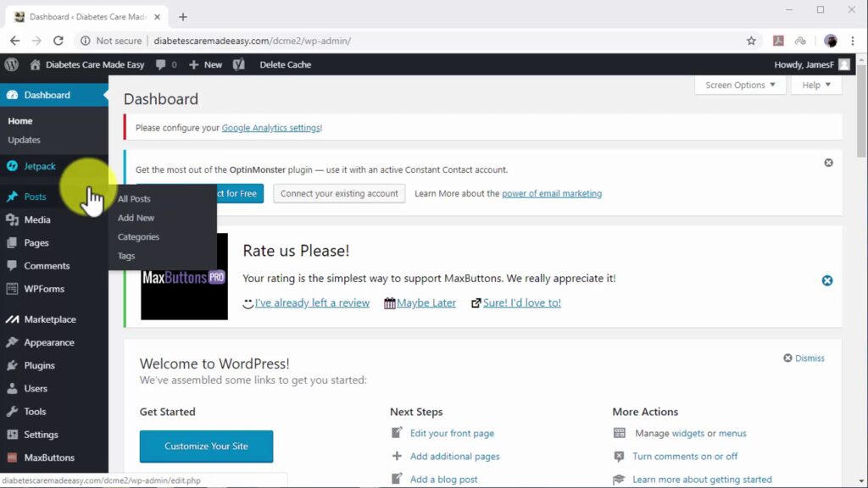Open the power of email marketing link

point(551,194)
